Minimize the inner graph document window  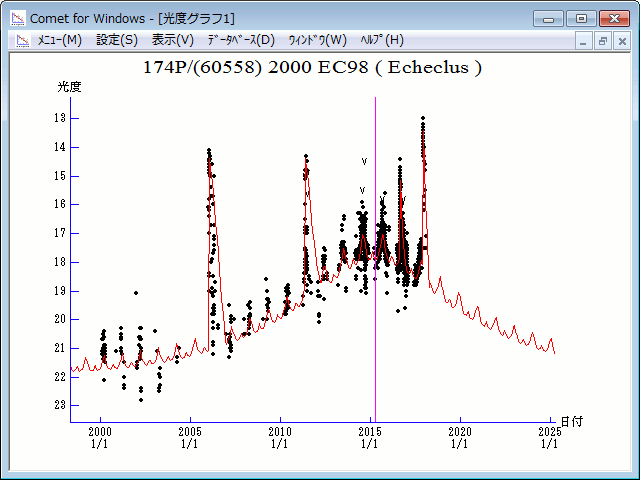tap(585, 41)
